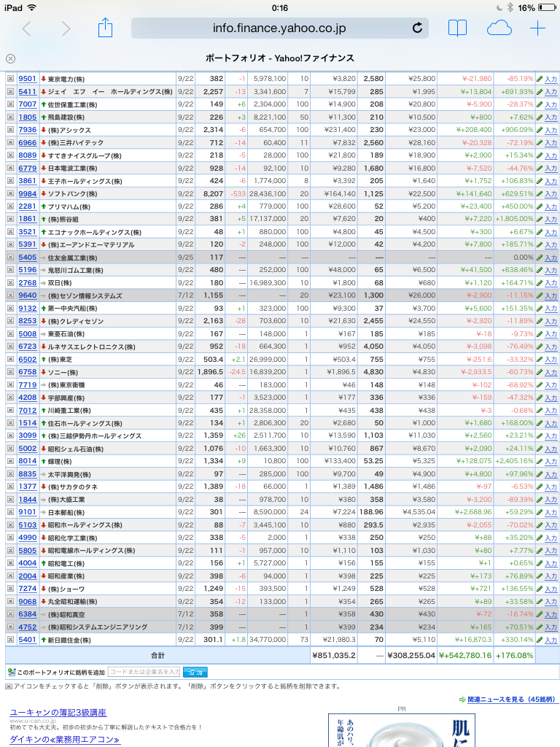
Task: Select the ポートフォリオ - Yahoo!ファイナンス tab
Action: [279, 58]
